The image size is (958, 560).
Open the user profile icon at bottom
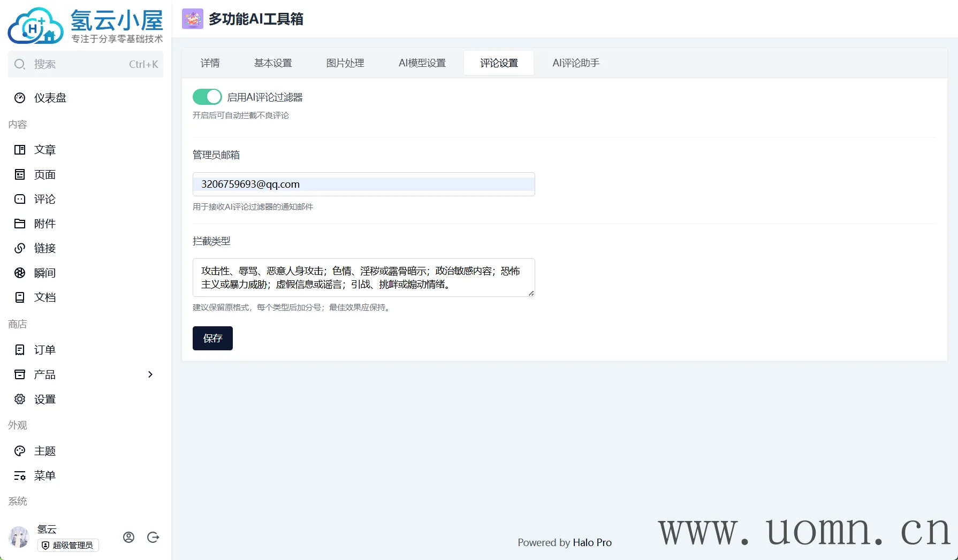point(128,538)
